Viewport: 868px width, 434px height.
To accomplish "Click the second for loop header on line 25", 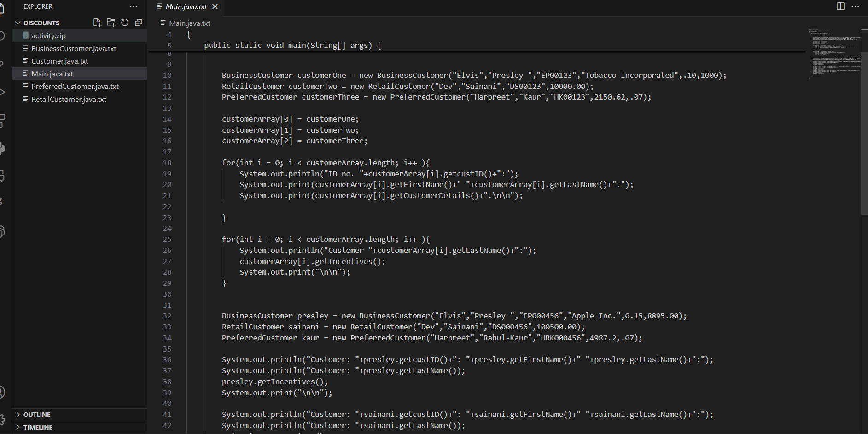I will 326,239.
